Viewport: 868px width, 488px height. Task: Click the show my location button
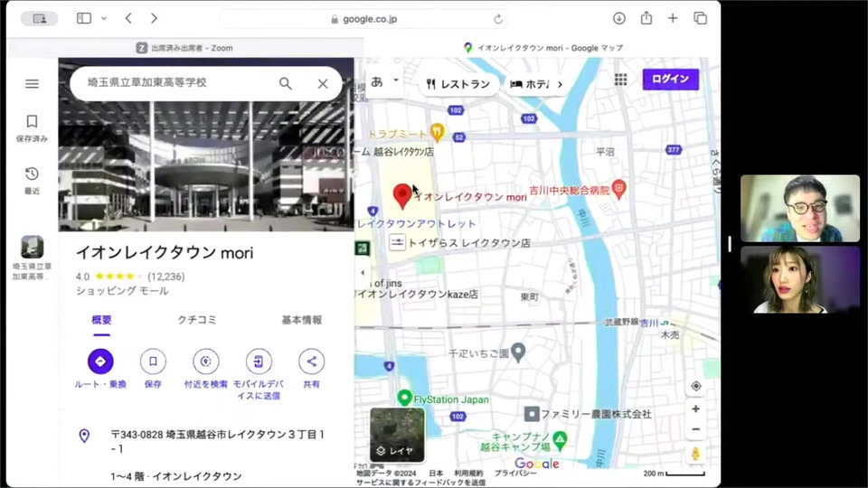point(696,386)
